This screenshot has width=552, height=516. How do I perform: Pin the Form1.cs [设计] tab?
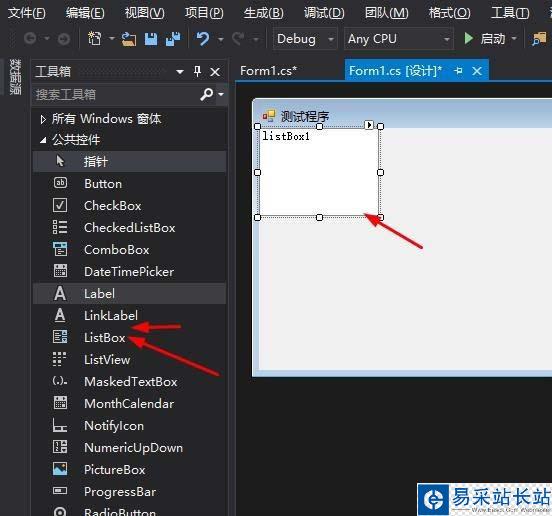point(458,71)
